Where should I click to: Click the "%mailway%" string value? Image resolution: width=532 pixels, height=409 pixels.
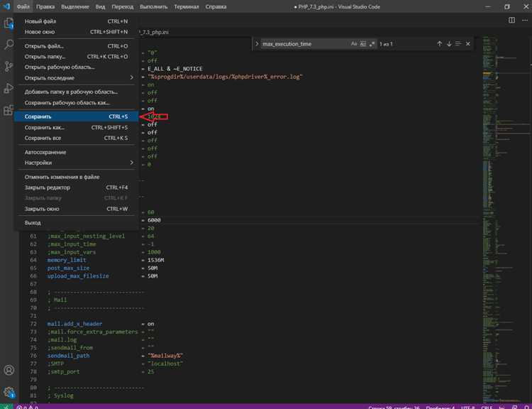[165, 356]
